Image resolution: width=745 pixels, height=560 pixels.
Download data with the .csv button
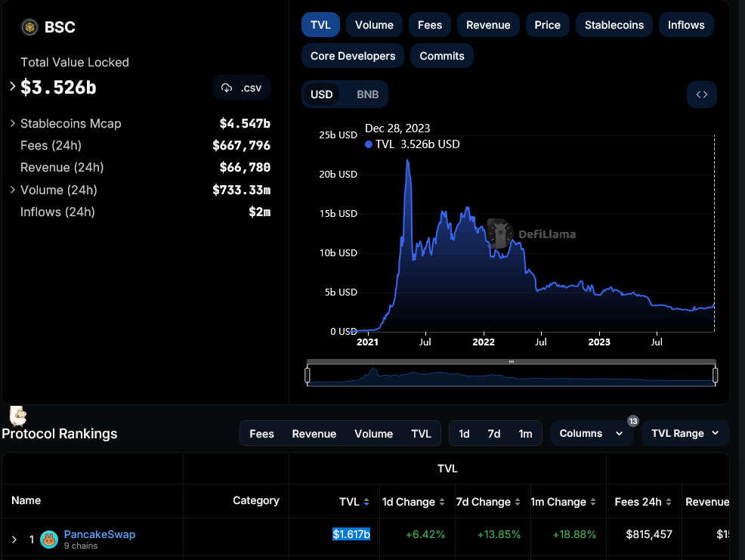[x=241, y=88]
